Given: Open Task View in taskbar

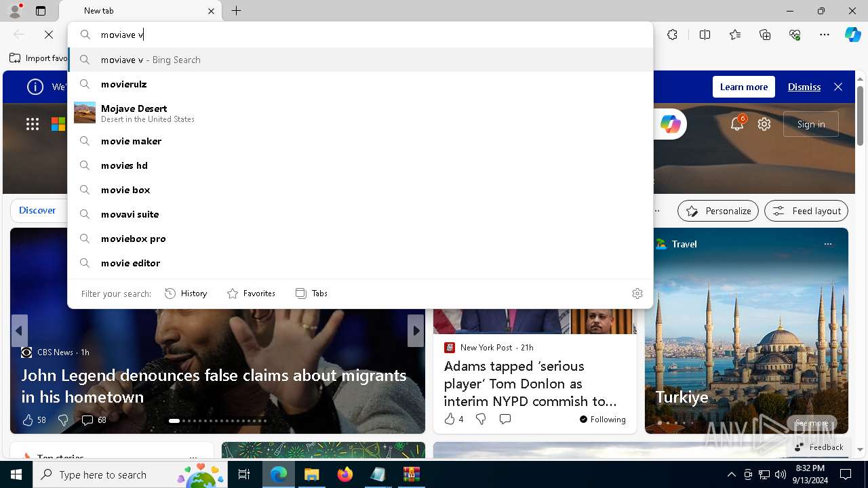Looking at the screenshot, I should pyautogui.click(x=244, y=474).
